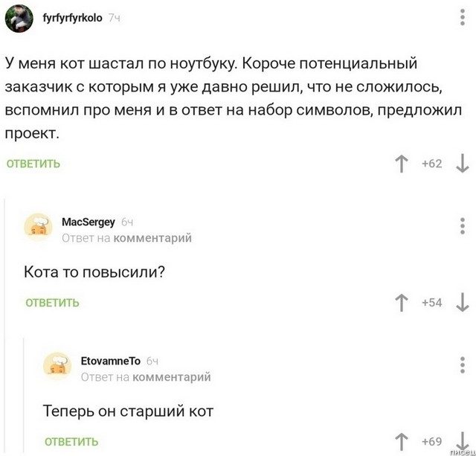This screenshot has width=476, height=456.
Task: Reply to fyrfyrfyrkolo's comment via ОТВЕТИТЬ
Action: pyautogui.click(x=33, y=164)
